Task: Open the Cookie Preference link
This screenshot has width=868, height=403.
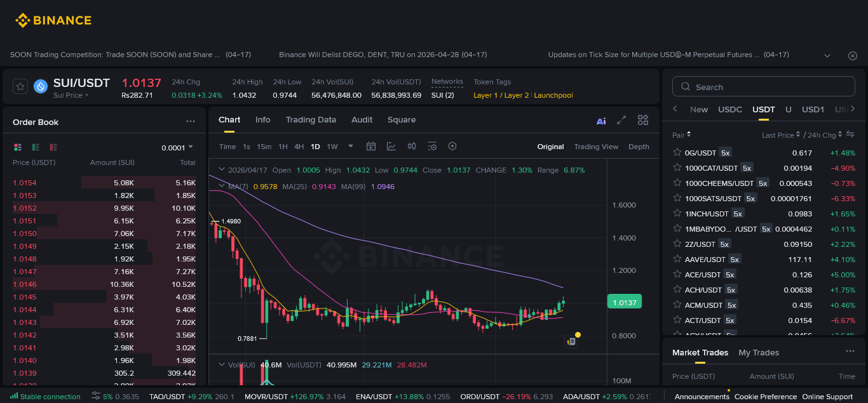Action: click(766, 397)
